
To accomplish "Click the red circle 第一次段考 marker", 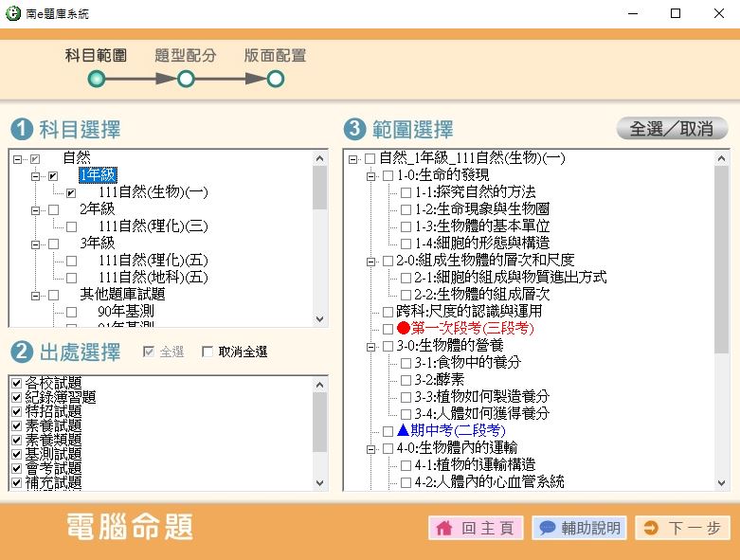I will click(x=403, y=329).
